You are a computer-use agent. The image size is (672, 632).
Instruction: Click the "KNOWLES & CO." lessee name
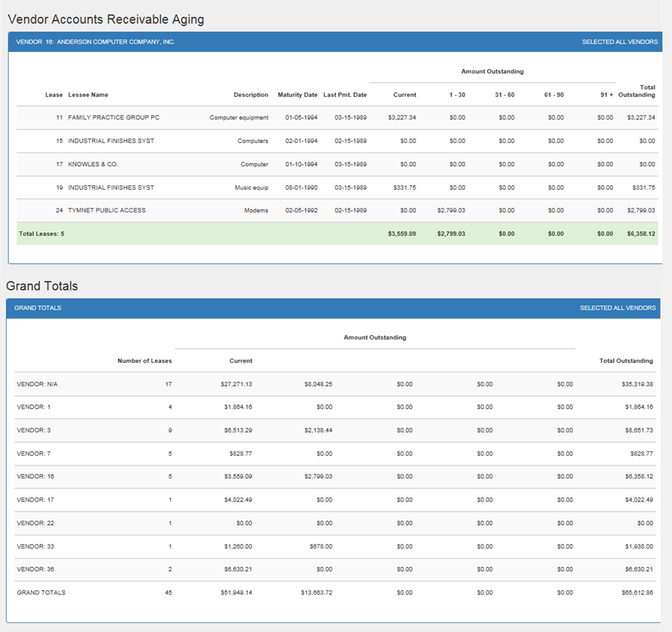[x=93, y=164]
